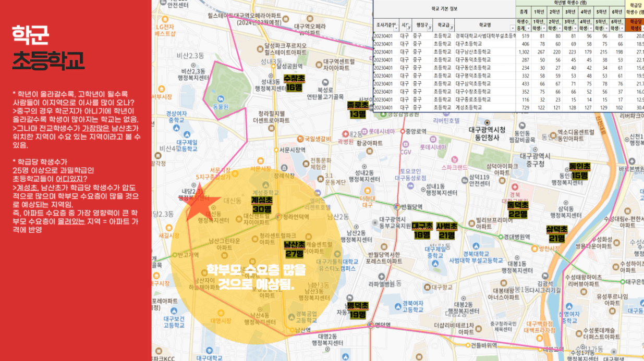Click the 사범초 21명 map label
644x361 pixels.
click(x=446, y=230)
